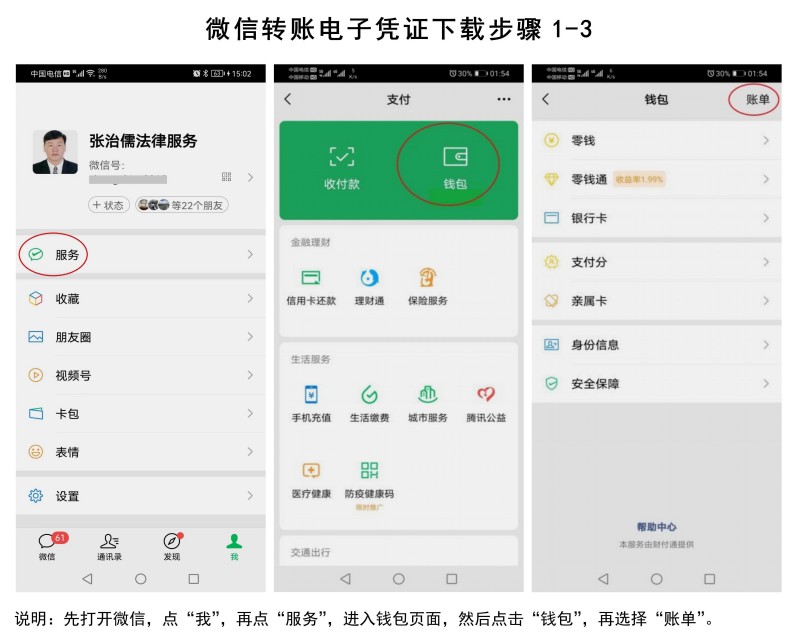This screenshot has height=640, width=800.
Task: Tap the 表情 label text
Action: [67, 452]
